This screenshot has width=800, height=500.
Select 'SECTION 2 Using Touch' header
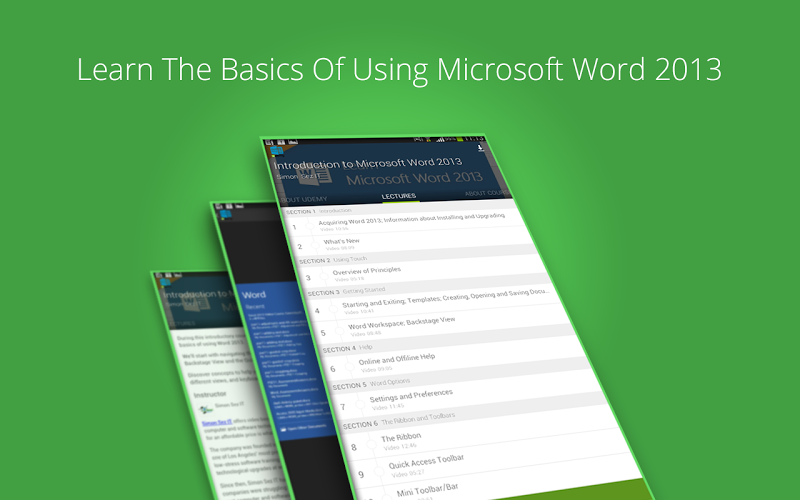tap(333, 260)
